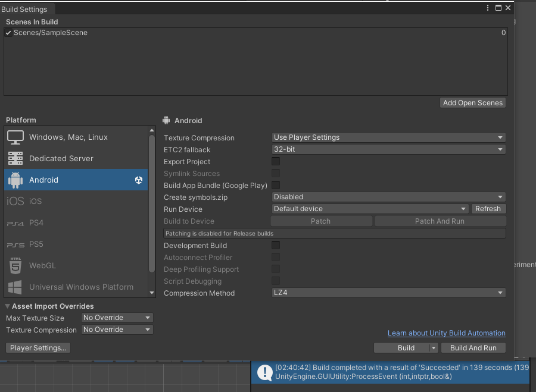Viewport: 536px width, 392px height.
Task: Uncheck the Scenes/SampleScene checkbox
Action: click(x=8, y=33)
